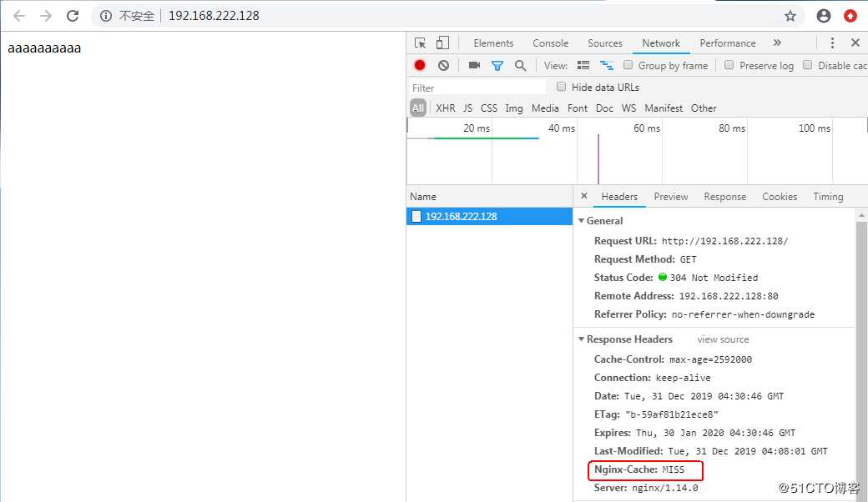The height and width of the screenshot is (502, 868).
Task: Open DevTools customize menu
Action: tap(832, 43)
